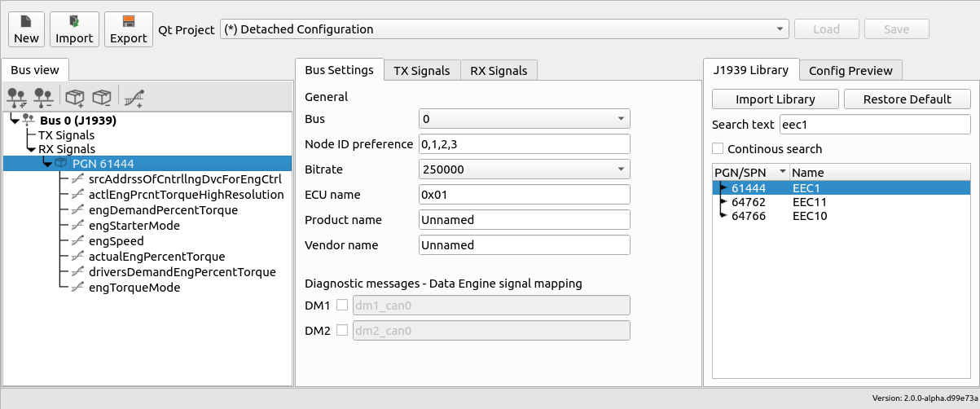Viewport: 980px width, 409px height.
Task: Select driversDemandEngPercentTorque in the tree
Action: [x=182, y=272]
